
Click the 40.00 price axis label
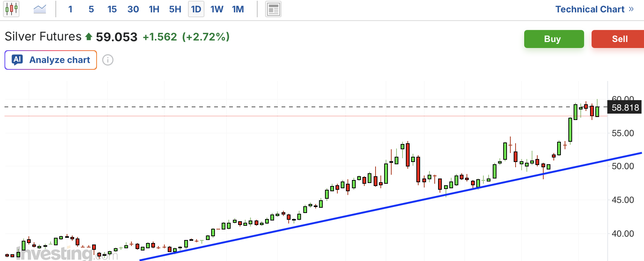point(623,234)
